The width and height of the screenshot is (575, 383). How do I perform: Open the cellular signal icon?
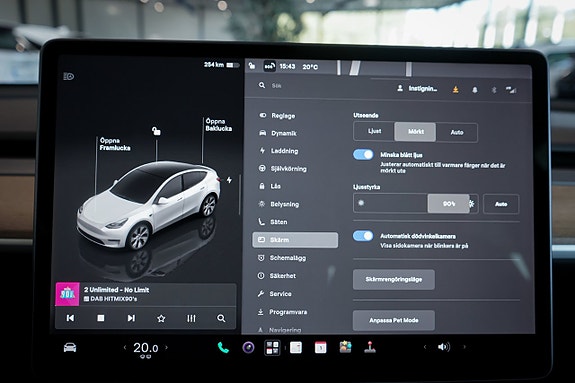pyautogui.click(x=511, y=90)
